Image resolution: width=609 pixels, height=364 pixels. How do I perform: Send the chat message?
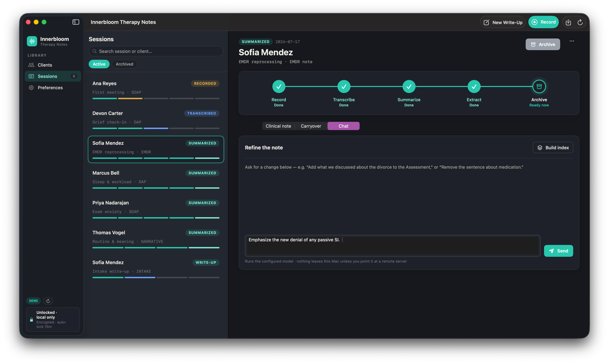pyautogui.click(x=558, y=251)
